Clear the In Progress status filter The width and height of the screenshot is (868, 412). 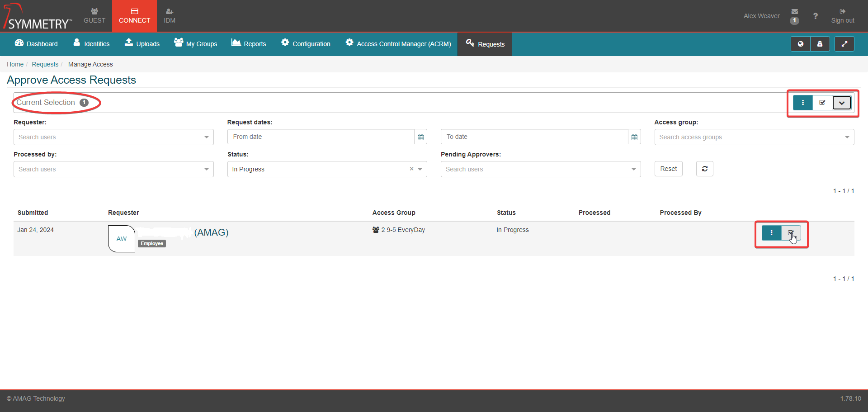(x=411, y=169)
